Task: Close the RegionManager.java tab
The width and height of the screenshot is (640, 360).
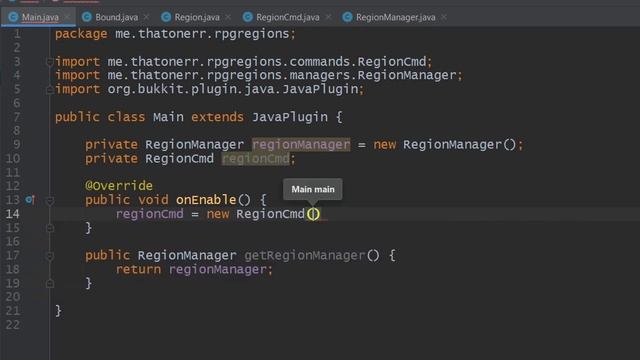Action: [x=444, y=17]
